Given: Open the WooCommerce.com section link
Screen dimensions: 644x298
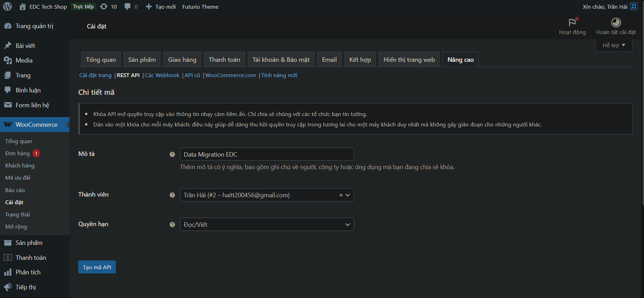Looking at the screenshot, I should pos(231,75).
